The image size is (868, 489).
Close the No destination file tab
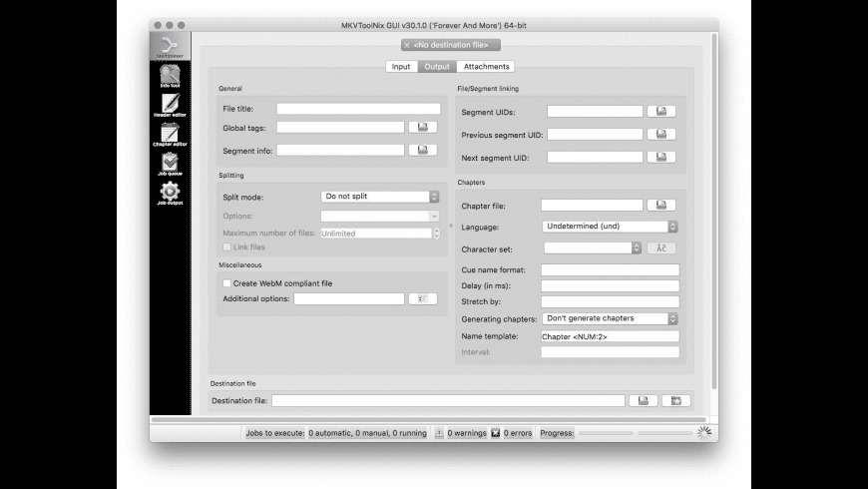pos(407,45)
